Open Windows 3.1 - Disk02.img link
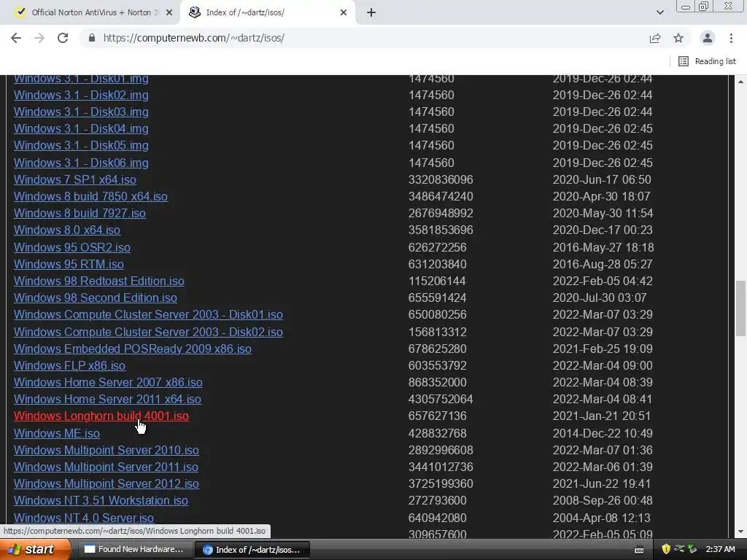 tap(81, 96)
